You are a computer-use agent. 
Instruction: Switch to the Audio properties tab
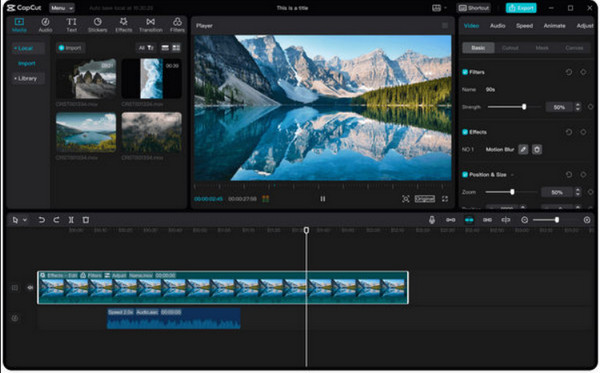[x=497, y=26]
